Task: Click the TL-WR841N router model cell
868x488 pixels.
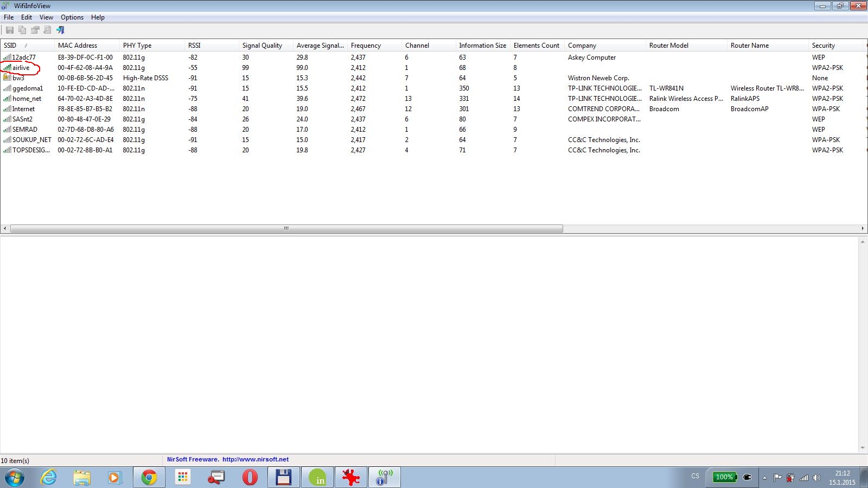Action: 666,88
